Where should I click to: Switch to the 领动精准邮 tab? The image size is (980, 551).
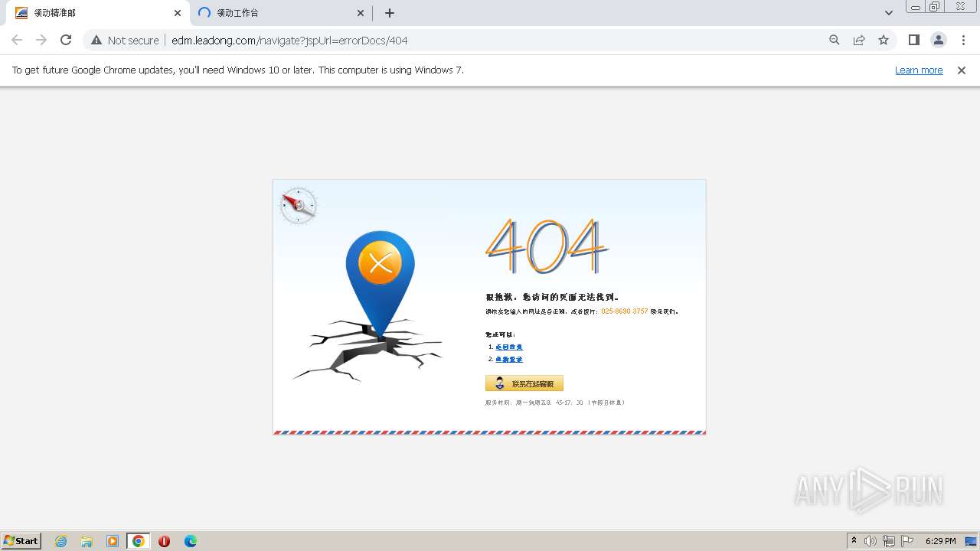pyautogui.click(x=98, y=13)
